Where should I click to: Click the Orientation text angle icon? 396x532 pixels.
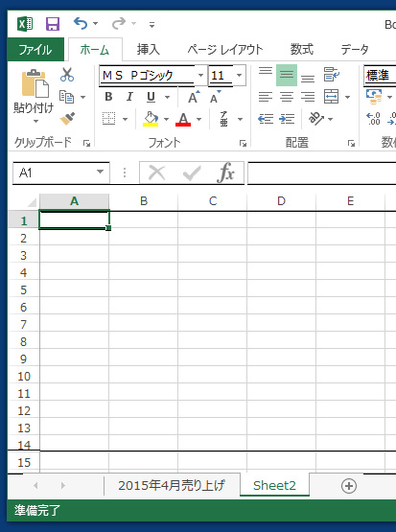pyautogui.click(x=315, y=119)
